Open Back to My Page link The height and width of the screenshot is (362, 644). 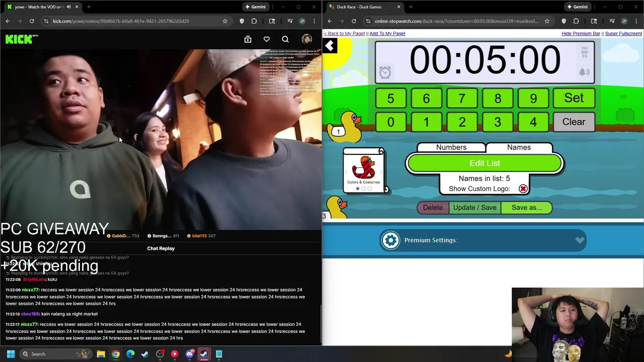pyautogui.click(x=344, y=34)
